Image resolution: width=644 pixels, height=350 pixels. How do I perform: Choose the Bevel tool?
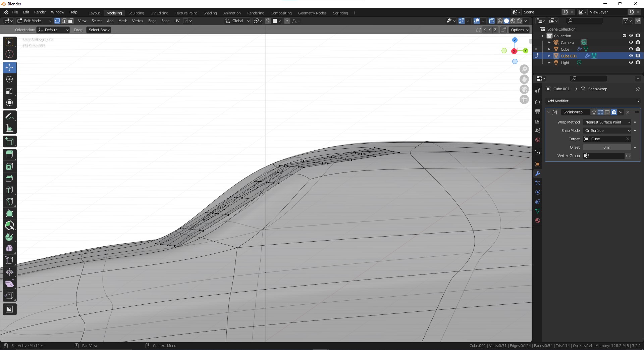tap(9, 178)
